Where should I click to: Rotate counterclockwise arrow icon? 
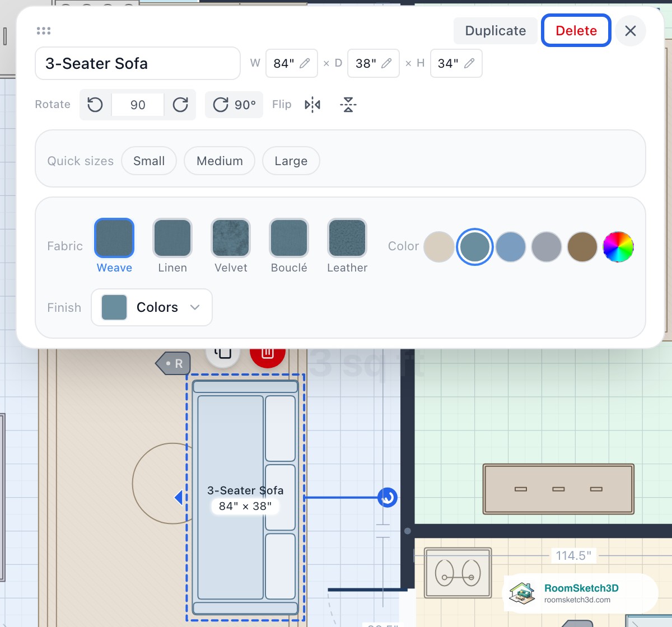click(95, 105)
